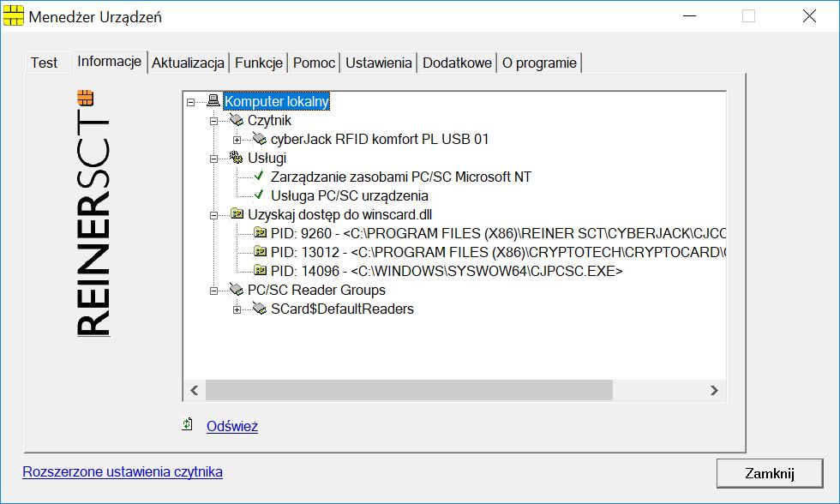The height and width of the screenshot is (504, 840).
Task: Go to the Funkcje tab
Action: (x=259, y=63)
